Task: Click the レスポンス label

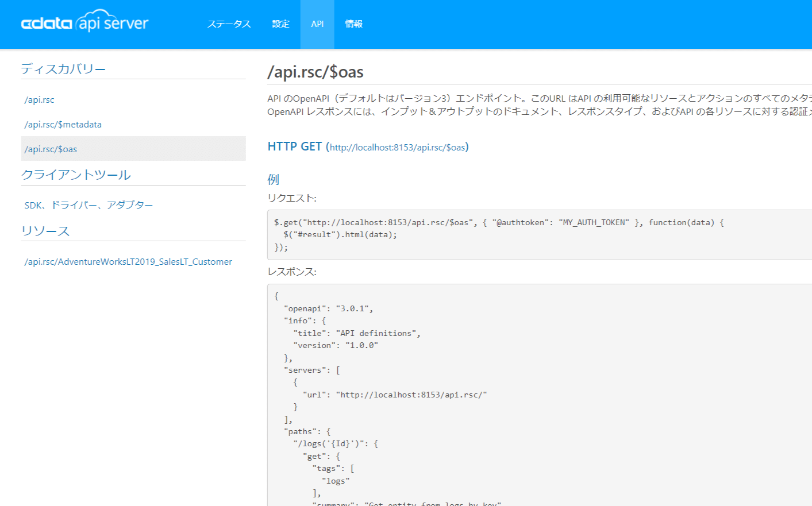Action: 292,272
